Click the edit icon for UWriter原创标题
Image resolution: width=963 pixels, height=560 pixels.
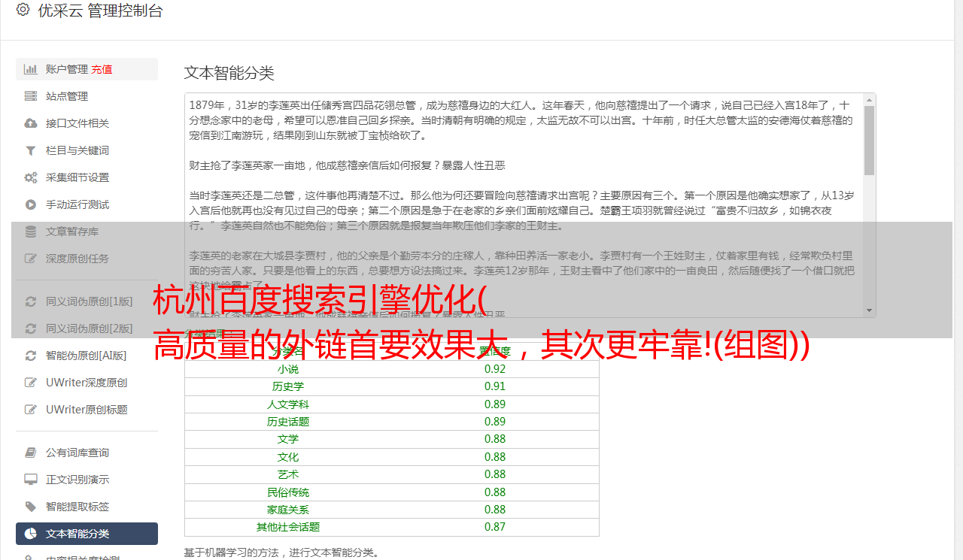[31, 410]
